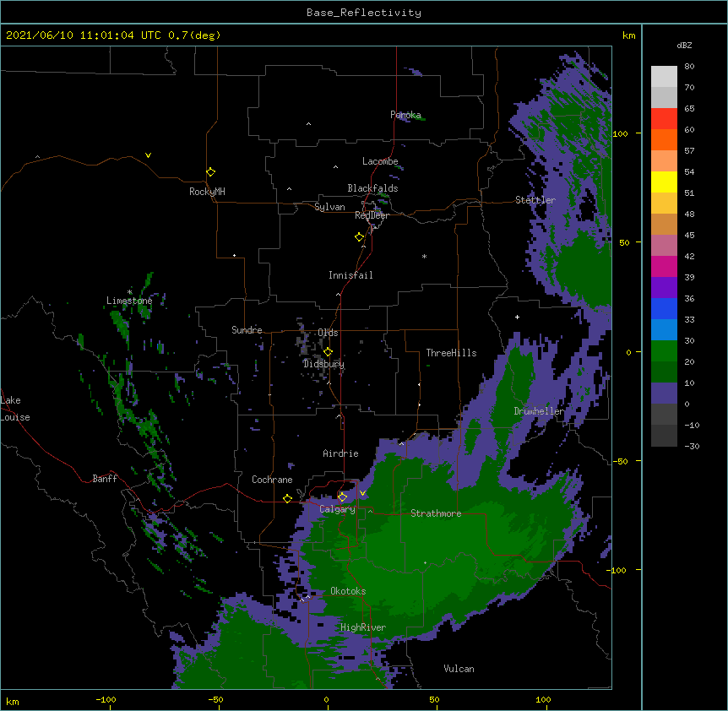Image resolution: width=728 pixels, height=711 pixels.
Task: Select the Banff label
Action: (105, 479)
